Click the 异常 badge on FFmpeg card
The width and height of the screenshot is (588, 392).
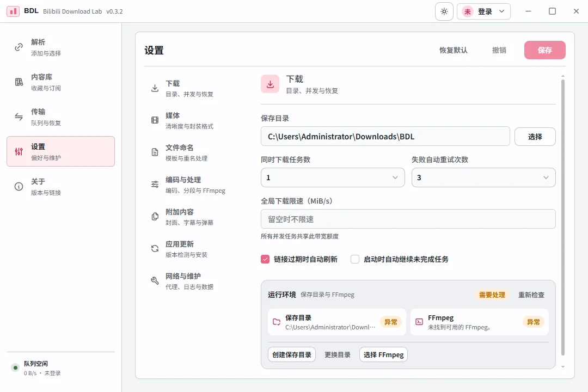point(533,322)
